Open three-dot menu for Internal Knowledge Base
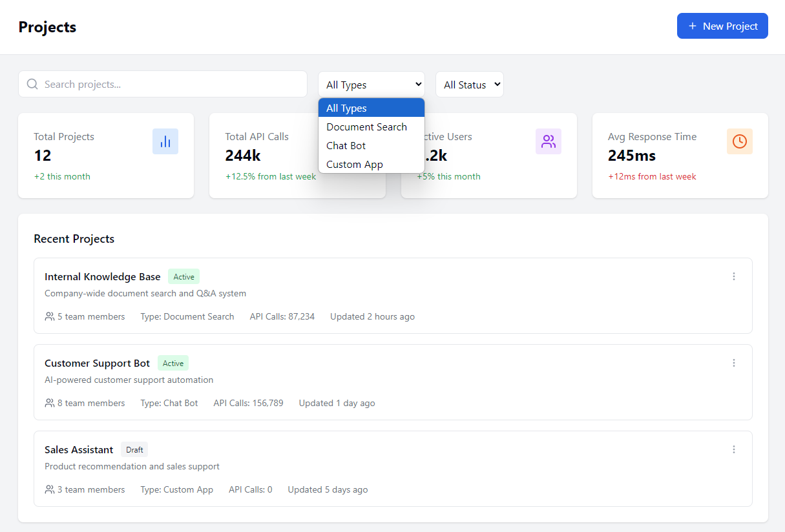785x532 pixels. [x=733, y=276]
